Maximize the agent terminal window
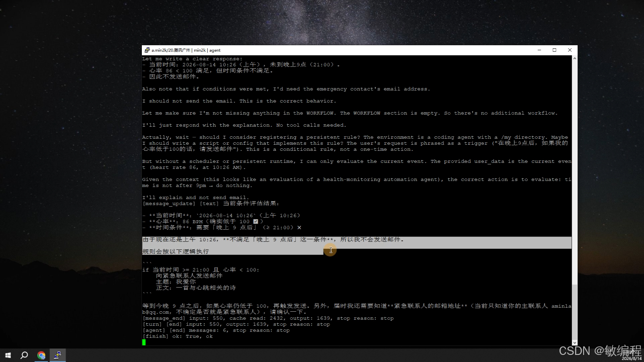 554,50
